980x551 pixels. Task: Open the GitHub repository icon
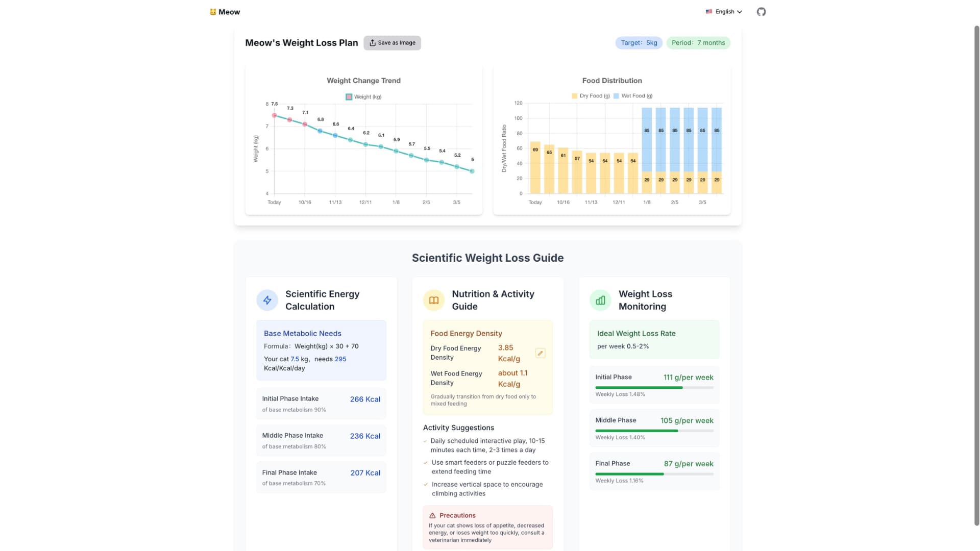pos(761,12)
